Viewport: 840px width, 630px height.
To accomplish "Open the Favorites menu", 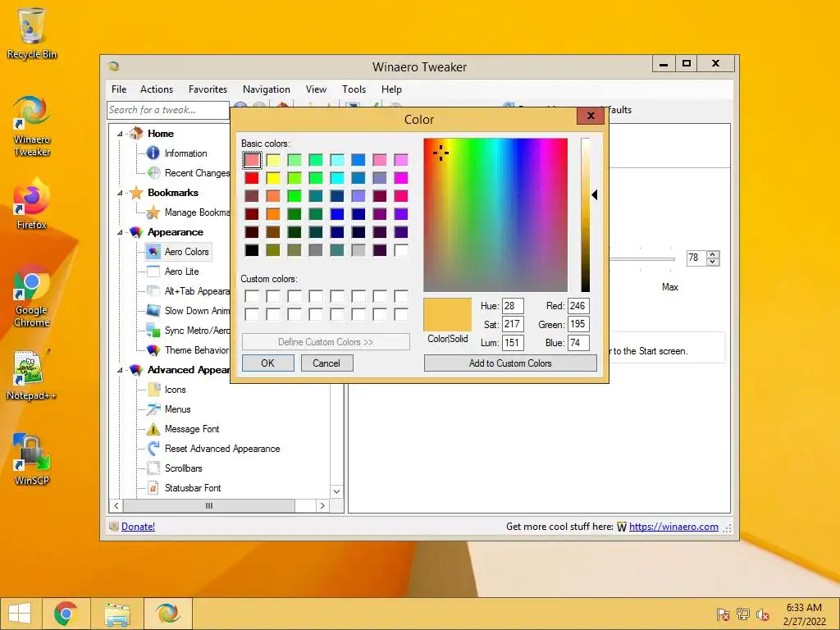I will click(x=208, y=89).
